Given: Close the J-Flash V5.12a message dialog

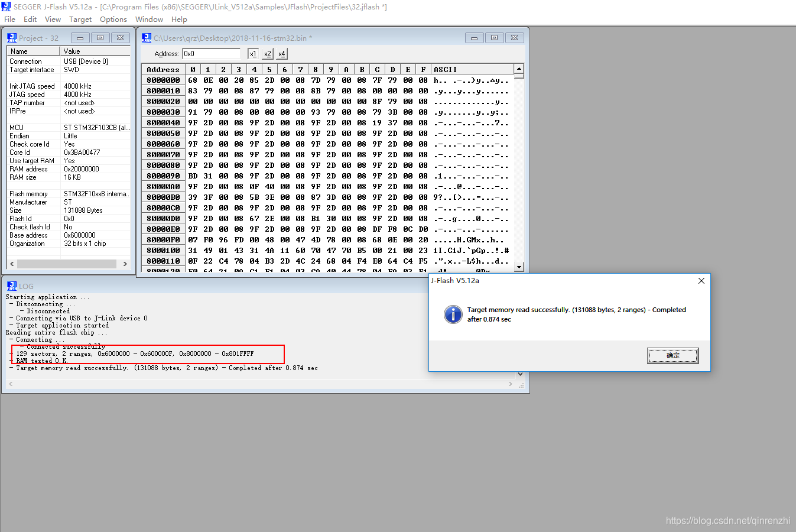Looking at the screenshot, I should (x=701, y=281).
